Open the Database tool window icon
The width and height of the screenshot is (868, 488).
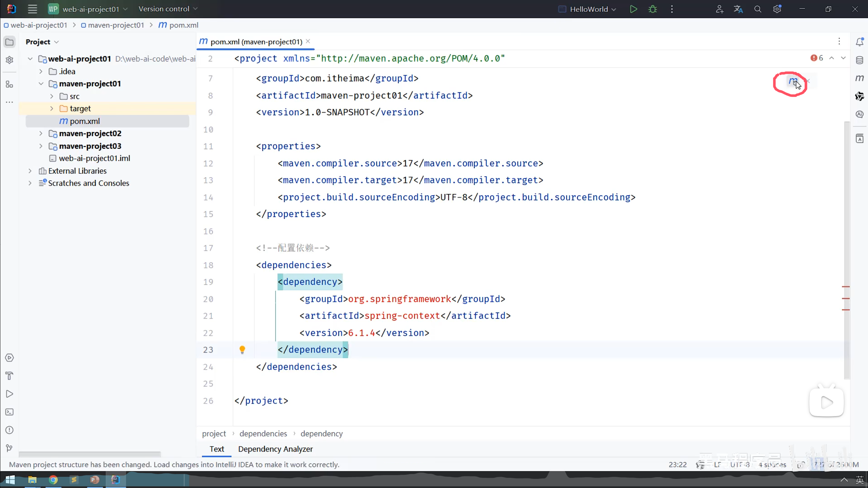tap(859, 60)
